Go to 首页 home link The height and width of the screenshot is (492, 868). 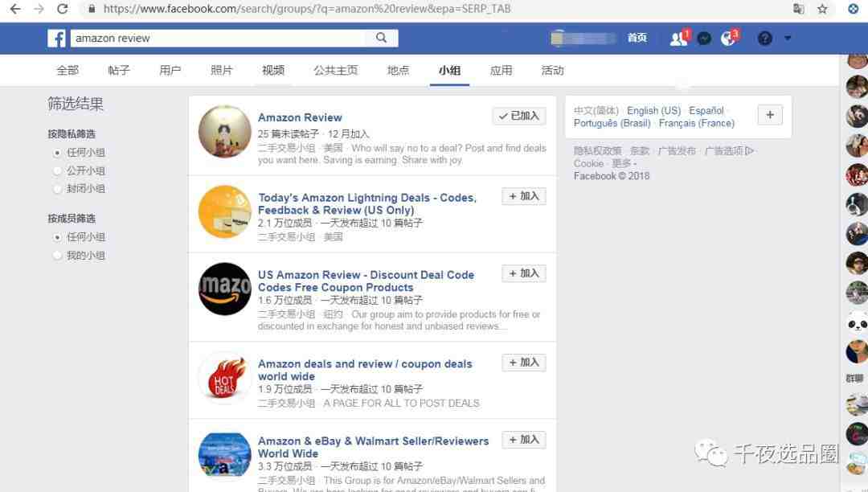pyautogui.click(x=637, y=38)
